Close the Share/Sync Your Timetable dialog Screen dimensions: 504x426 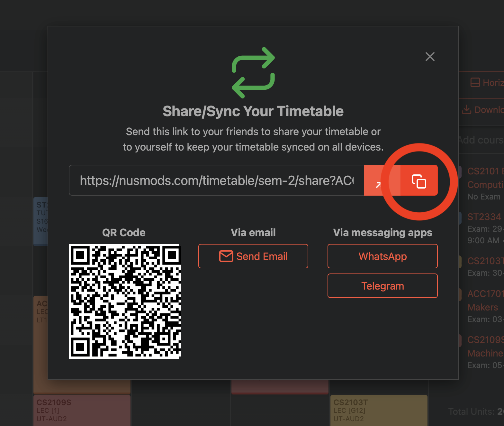(x=430, y=57)
